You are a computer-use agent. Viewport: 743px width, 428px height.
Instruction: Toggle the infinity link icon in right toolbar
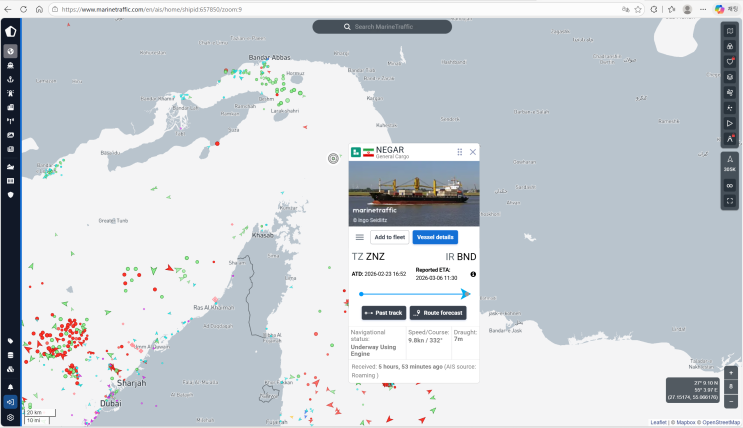(x=730, y=185)
